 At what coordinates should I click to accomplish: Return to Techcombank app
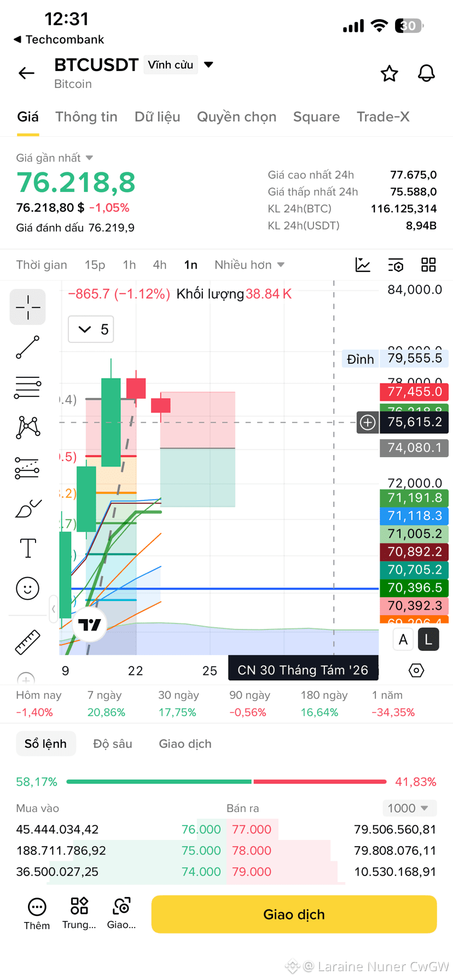tap(59, 39)
